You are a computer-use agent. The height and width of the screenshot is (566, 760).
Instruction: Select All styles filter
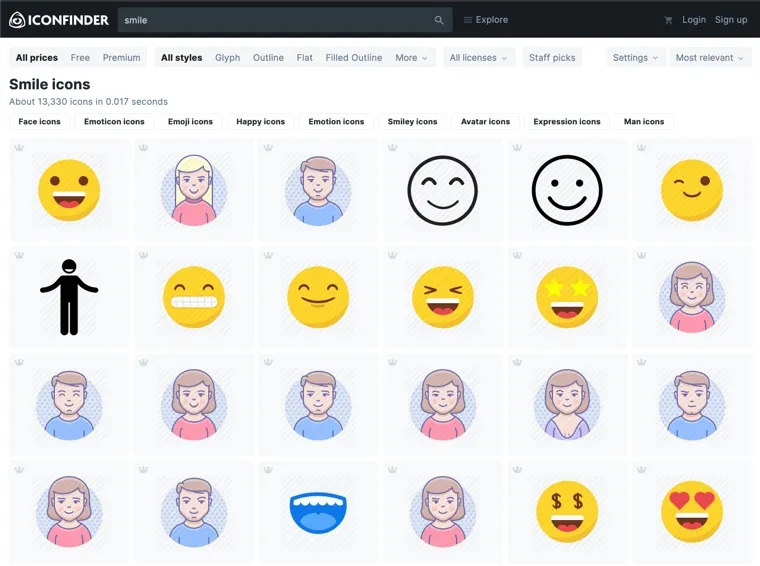pos(181,58)
